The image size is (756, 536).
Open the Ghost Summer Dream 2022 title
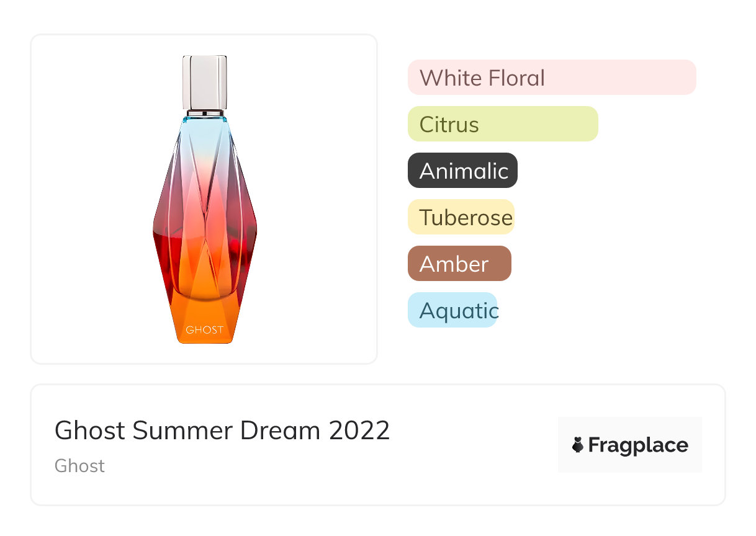click(x=222, y=431)
